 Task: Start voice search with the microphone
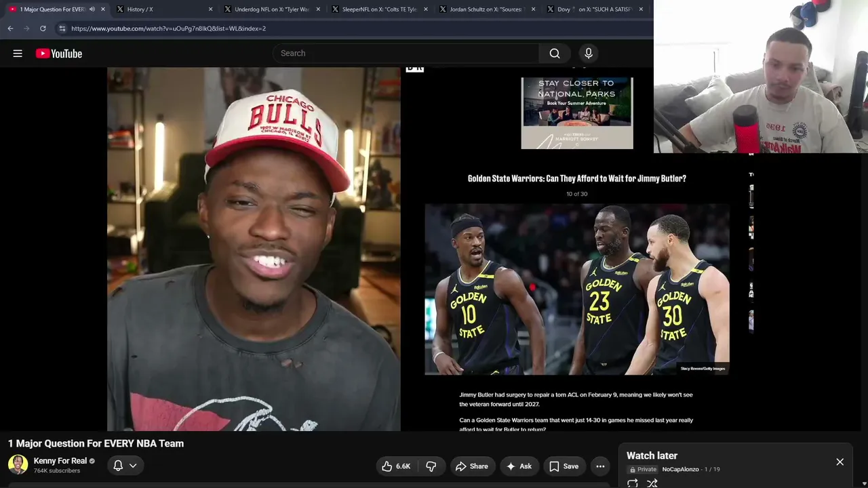pyautogui.click(x=589, y=54)
